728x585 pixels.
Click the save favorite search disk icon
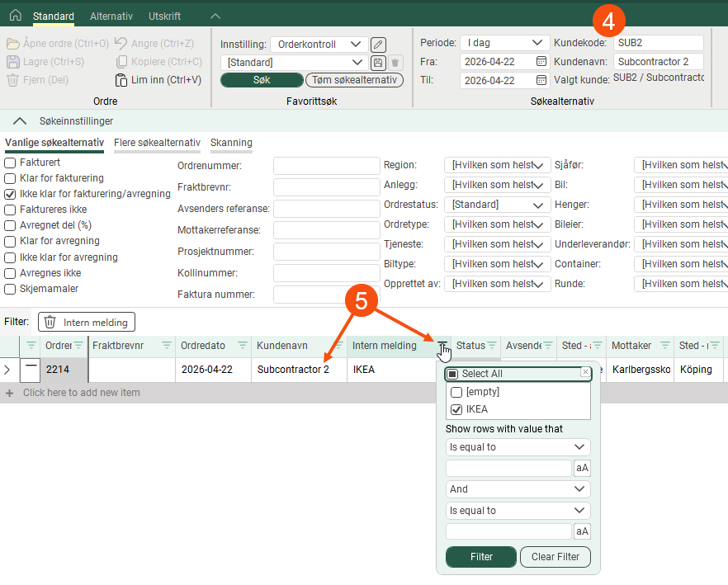click(x=378, y=63)
